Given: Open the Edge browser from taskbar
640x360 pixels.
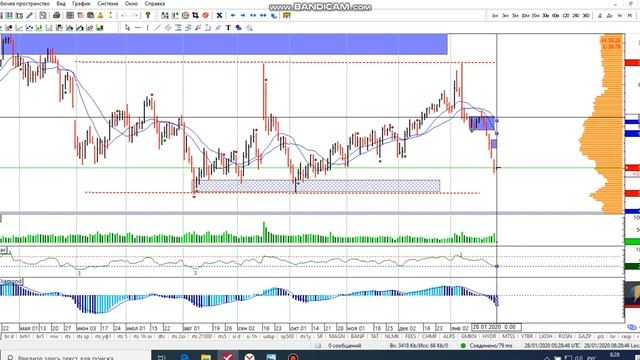Looking at the screenshot, I should (x=184, y=357).
